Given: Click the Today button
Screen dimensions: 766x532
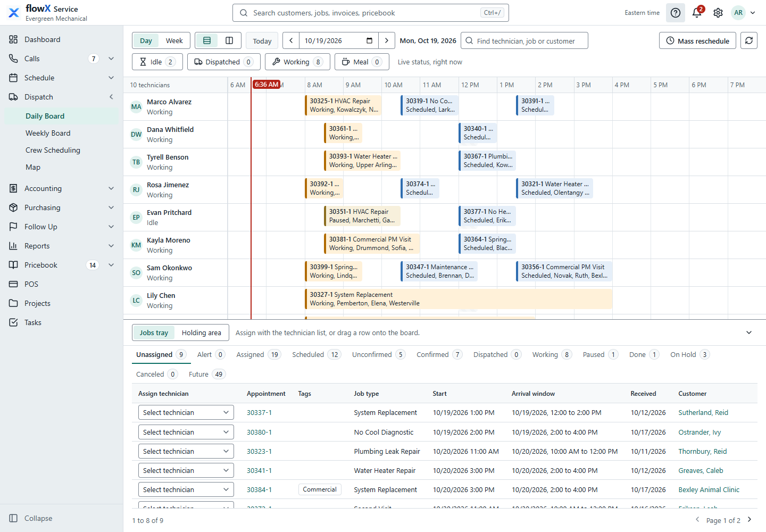Looking at the screenshot, I should point(262,40).
